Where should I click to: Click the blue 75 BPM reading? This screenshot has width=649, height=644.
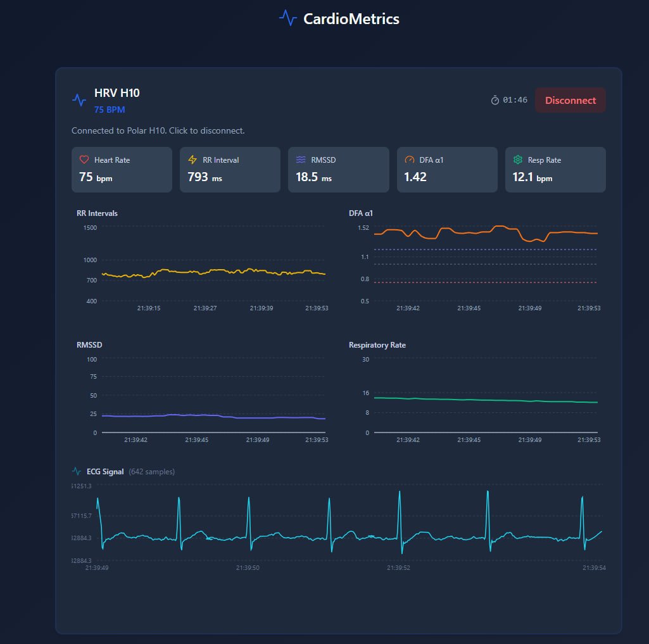110,110
